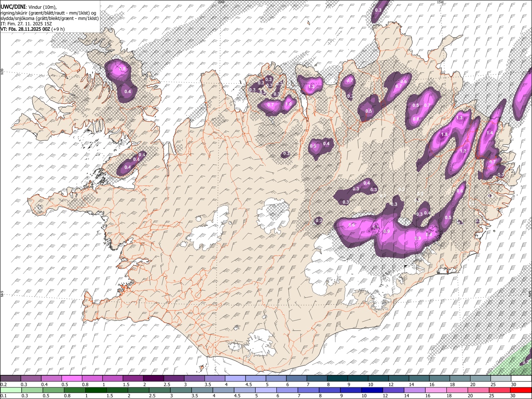
Task: Click the 1.0 precipitation value on the north coast
Action: 288,104
